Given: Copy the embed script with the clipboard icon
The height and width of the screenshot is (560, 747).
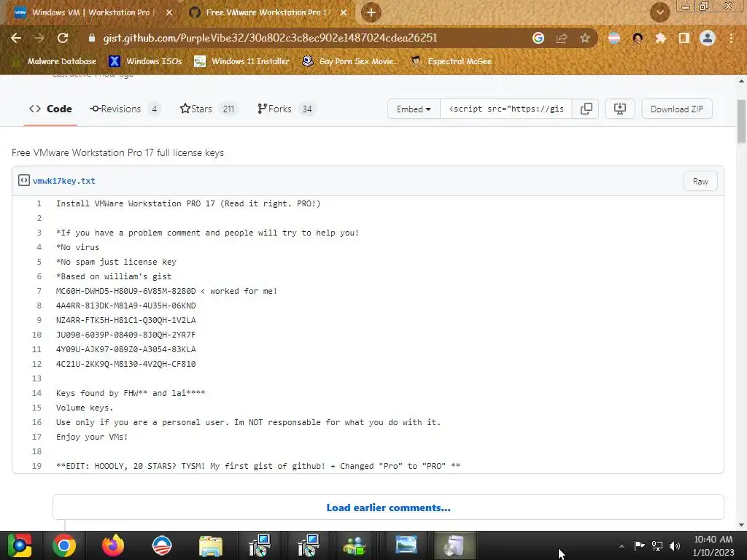Looking at the screenshot, I should click(x=586, y=109).
